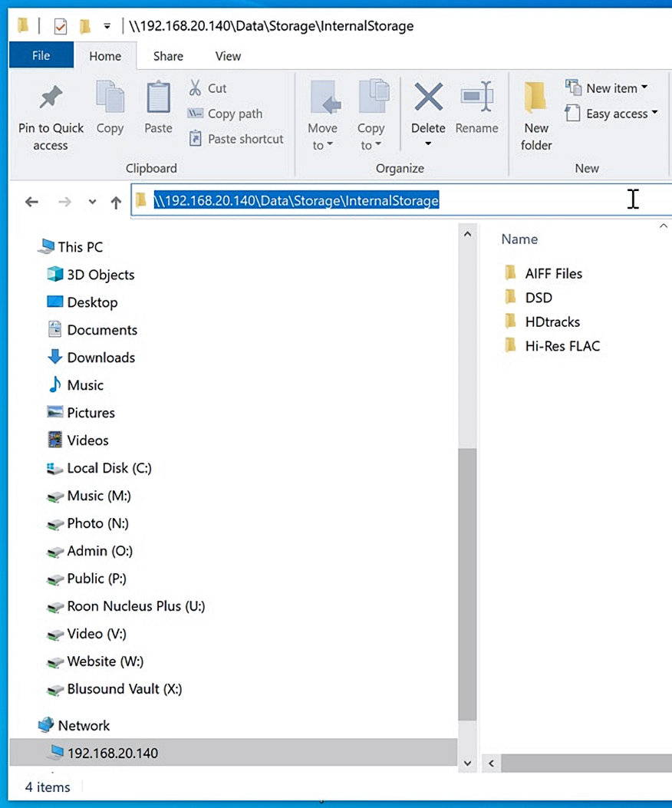Open the Move to dropdown
Viewport: 672px width, 808px height.
pyautogui.click(x=323, y=115)
